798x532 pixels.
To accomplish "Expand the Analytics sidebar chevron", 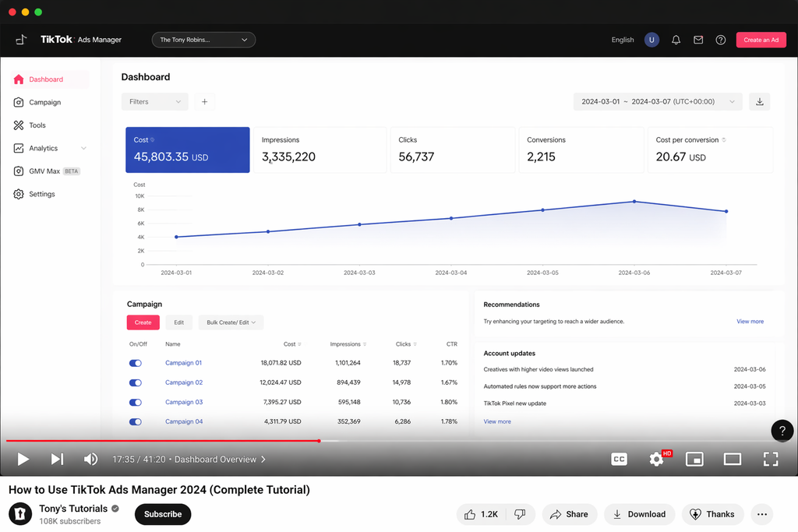I will point(83,149).
